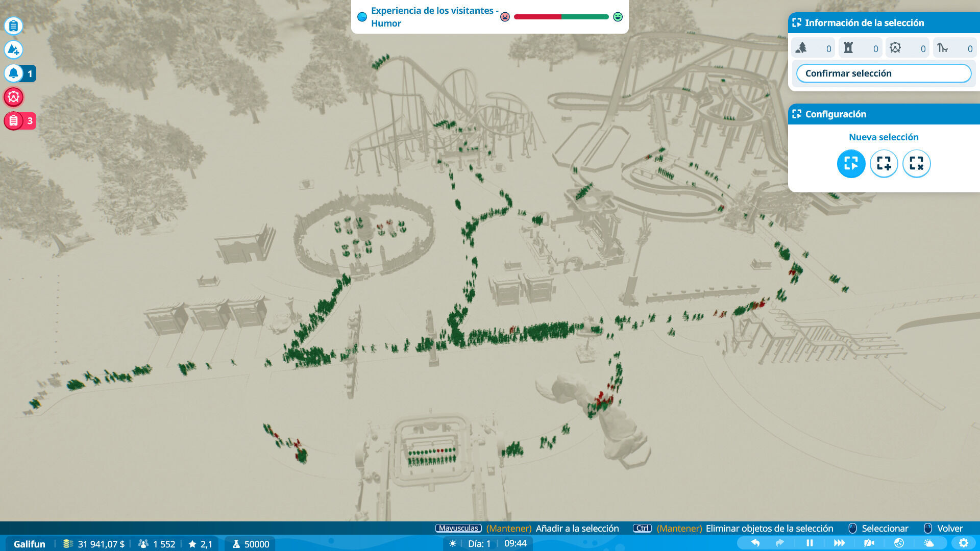Click the terrain add mountain icon
980x551 pixels.
click(14, 49)
